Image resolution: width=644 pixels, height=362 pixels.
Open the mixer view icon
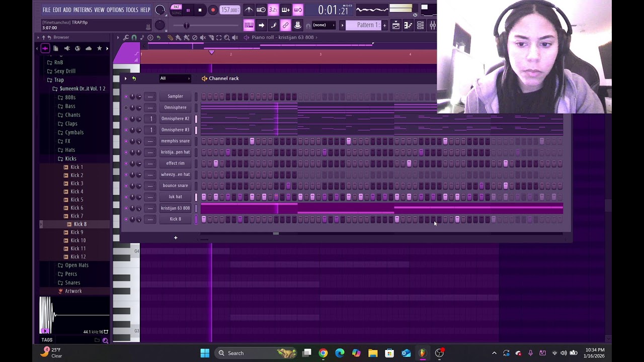[432, 25]
